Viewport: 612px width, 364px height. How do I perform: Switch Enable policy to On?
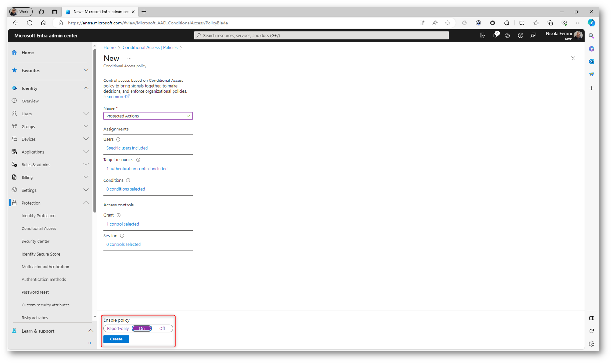[142, 328]
